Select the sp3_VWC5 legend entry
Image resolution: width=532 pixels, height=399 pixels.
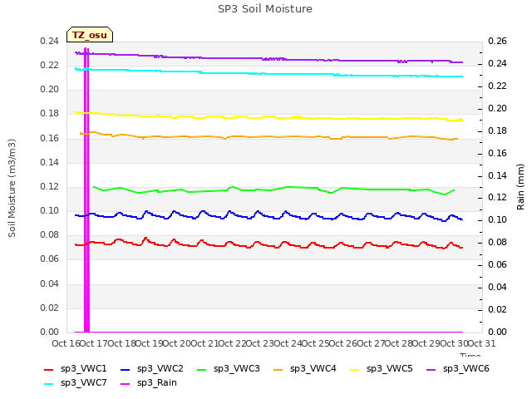[381, 368]
